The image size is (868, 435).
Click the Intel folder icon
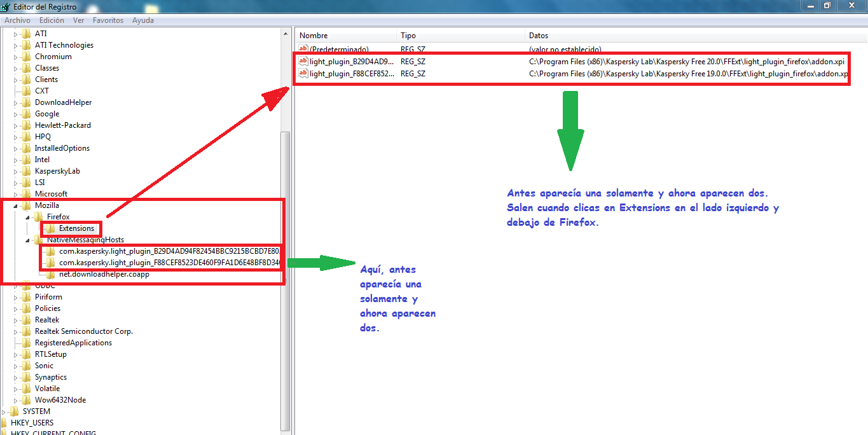point(27,160)
